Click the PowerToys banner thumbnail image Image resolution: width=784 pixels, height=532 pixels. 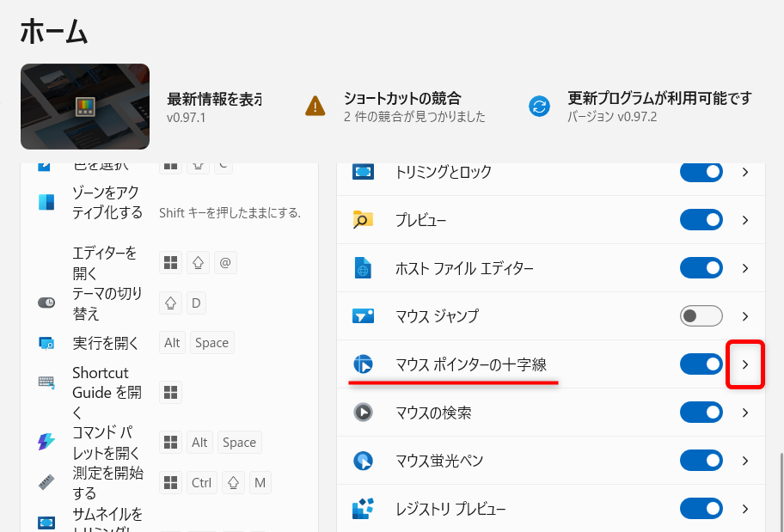(84, 106)
